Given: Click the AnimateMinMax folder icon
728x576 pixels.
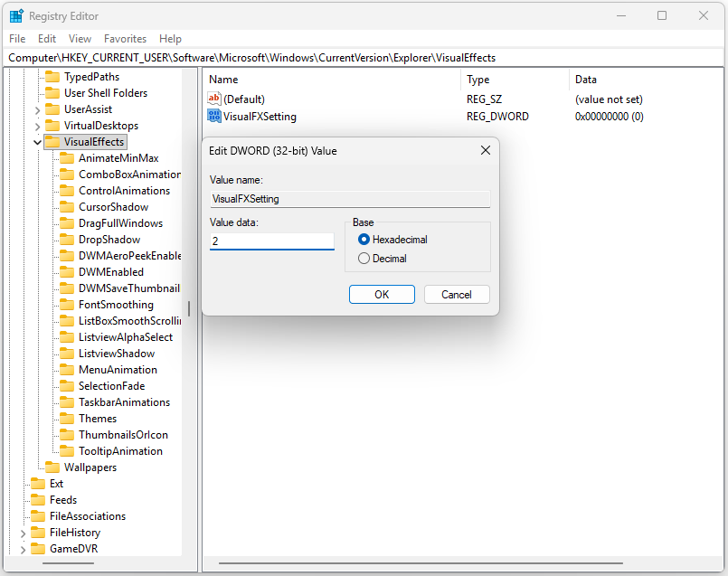Looking at the screenshot, I should [67, 158].
